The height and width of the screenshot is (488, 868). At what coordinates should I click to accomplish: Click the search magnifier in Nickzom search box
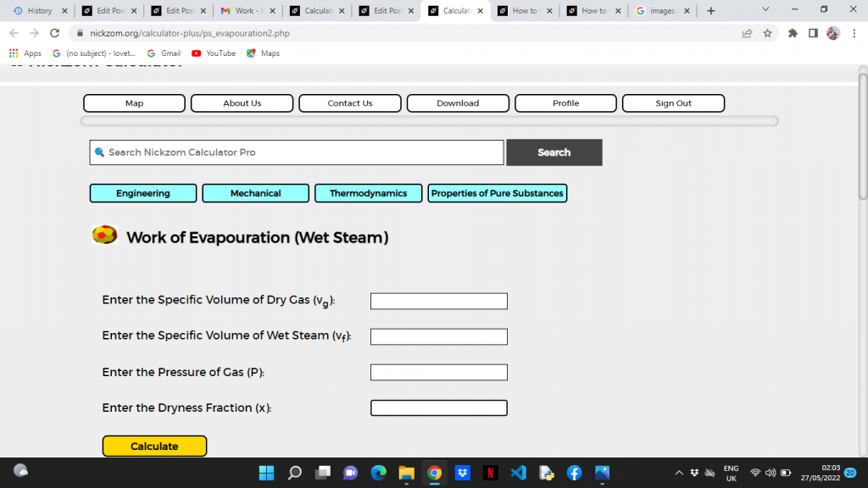(100, 152)
